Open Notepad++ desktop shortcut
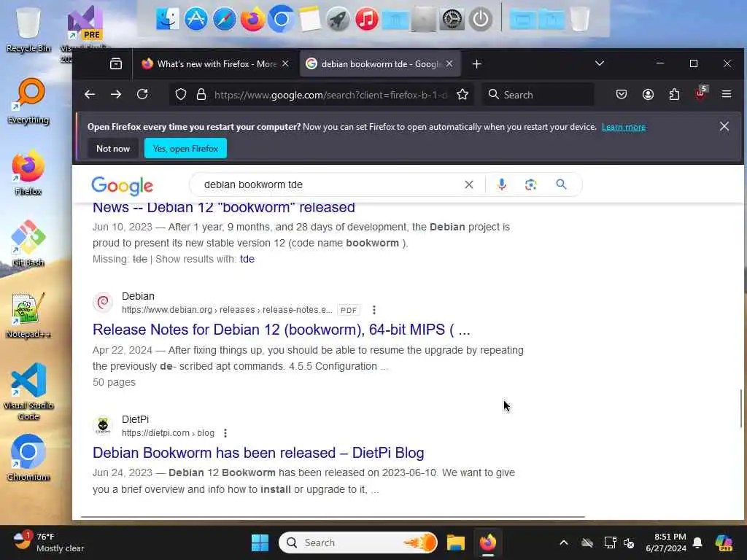Screen dimensions: 747x560 coord(28,315)
